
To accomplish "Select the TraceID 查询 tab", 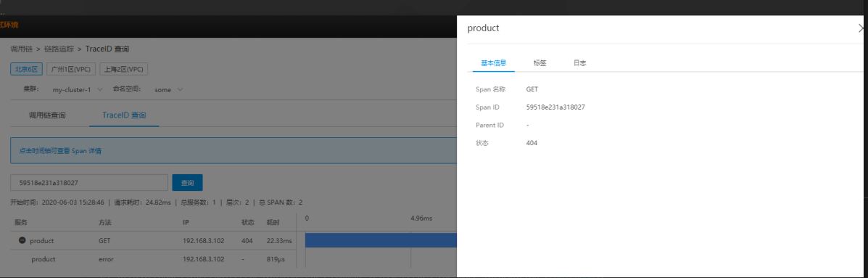I will pos(124,115).
